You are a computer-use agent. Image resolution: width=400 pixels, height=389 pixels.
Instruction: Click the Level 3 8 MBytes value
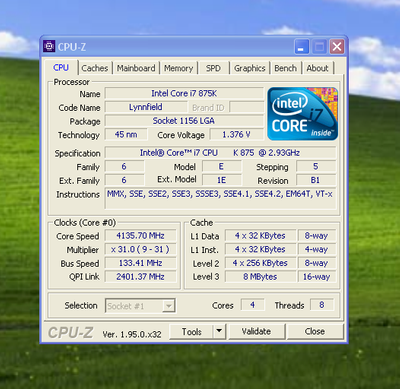pyautogui.click(x=260, y=277)
